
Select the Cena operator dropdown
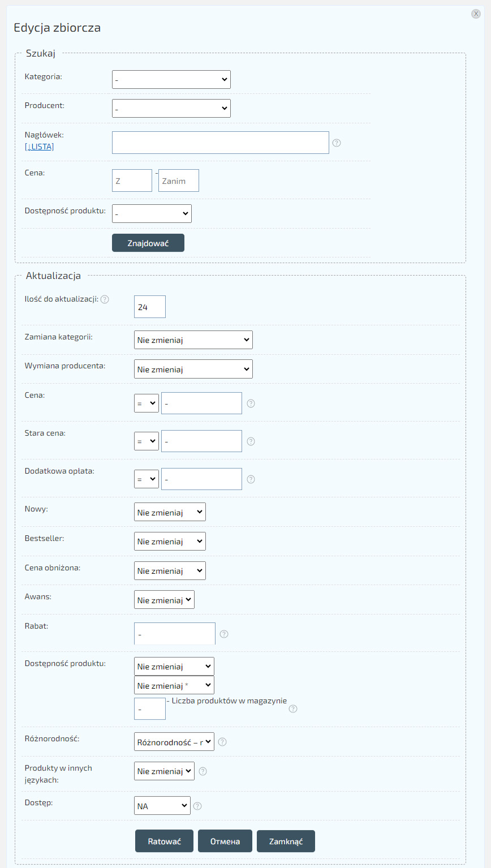pyautogui.click(x=146, y=403)
